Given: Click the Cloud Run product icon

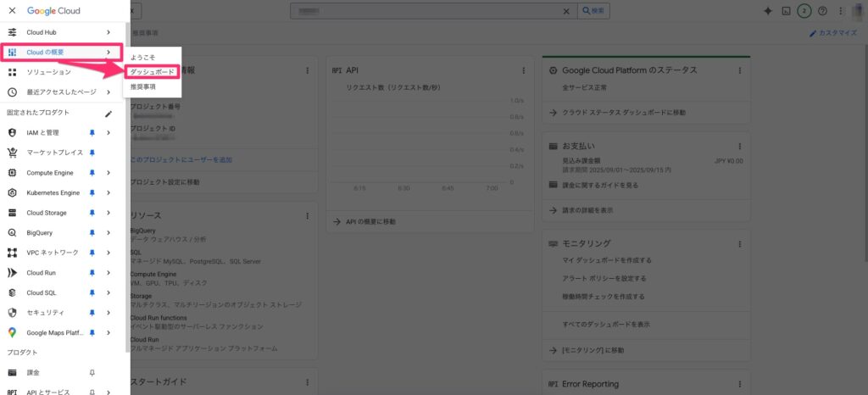Looking at the screenshot, I should [12, 273].
